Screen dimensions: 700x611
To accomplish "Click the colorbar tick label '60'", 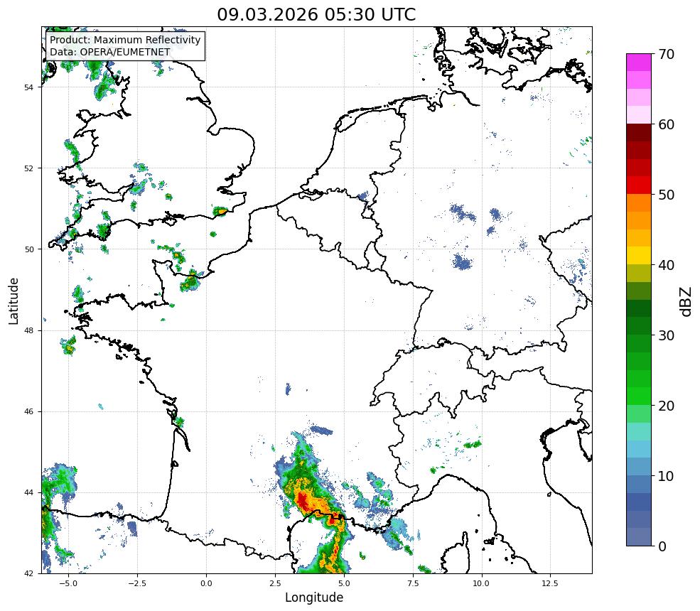I will pos(666,125).
